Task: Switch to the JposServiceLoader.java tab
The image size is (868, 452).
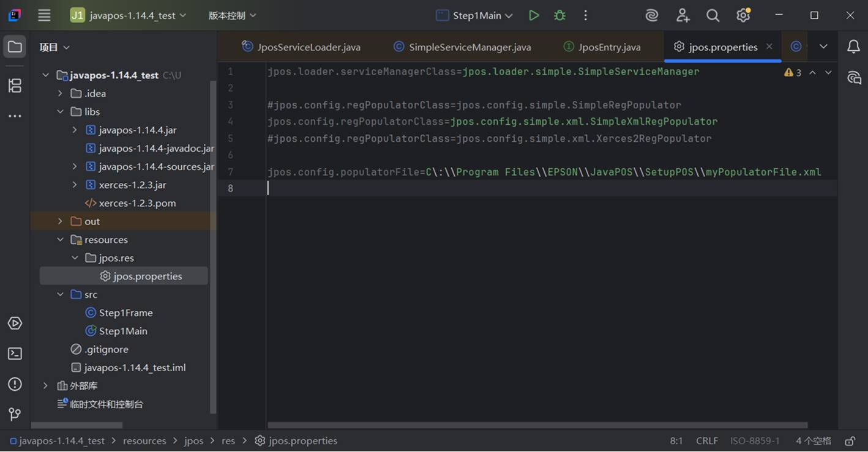Action: click(x=301, y=46)
